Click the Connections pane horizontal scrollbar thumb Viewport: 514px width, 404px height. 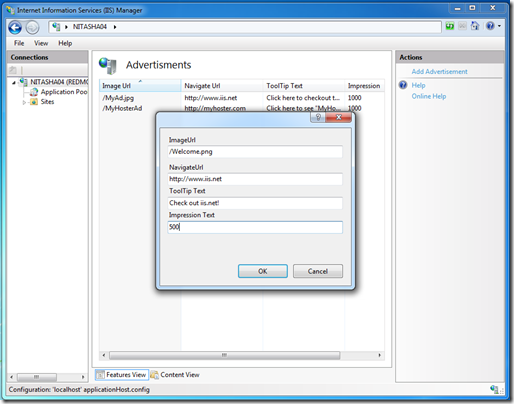(x=37, y=377)
